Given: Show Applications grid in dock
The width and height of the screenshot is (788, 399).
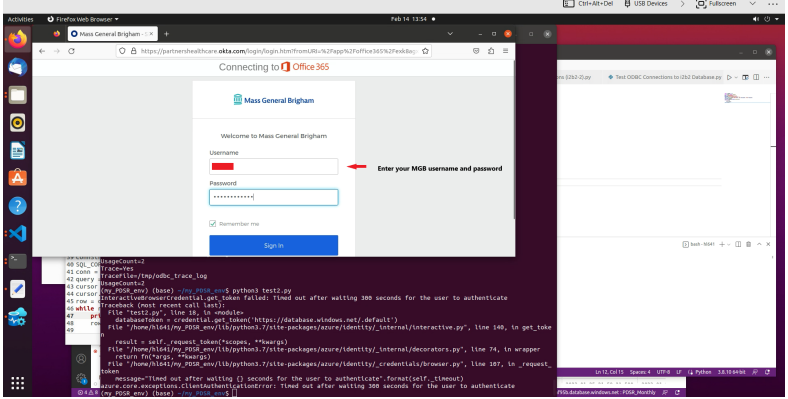Looking at the screenshot, I should [x=18, y=383].
